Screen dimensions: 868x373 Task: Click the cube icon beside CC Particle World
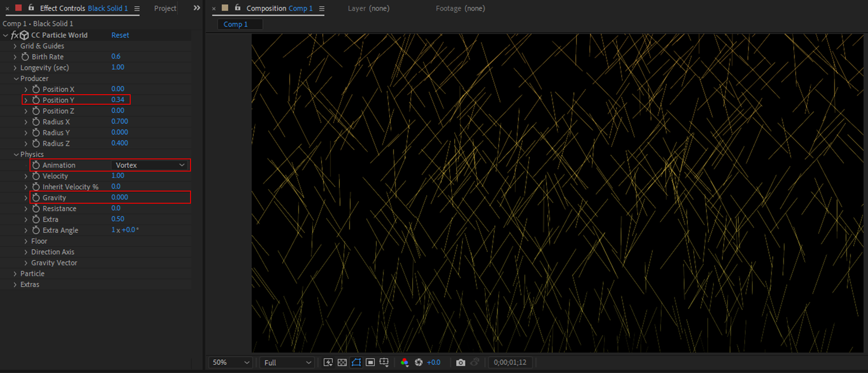click(x=24, y=35)
